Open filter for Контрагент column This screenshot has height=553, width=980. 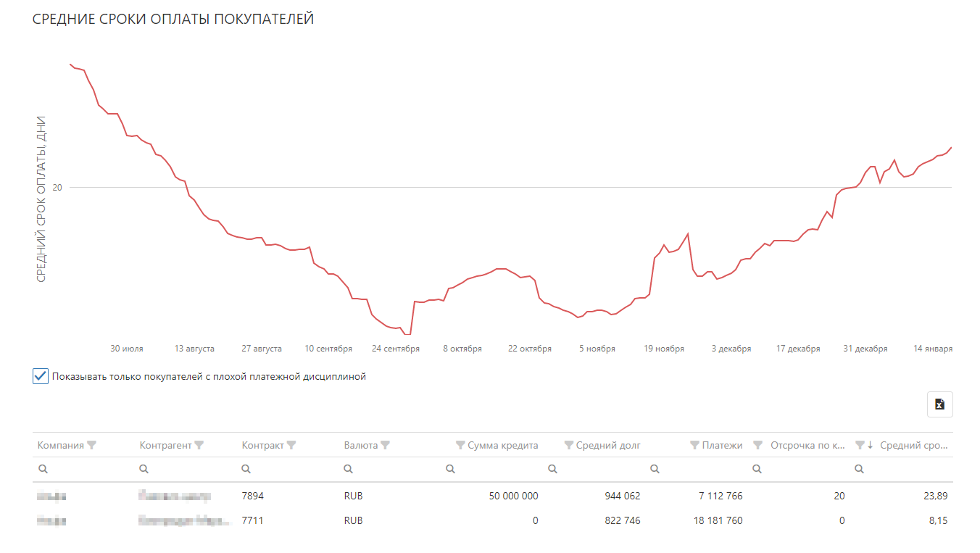click(x=199, y=445)
